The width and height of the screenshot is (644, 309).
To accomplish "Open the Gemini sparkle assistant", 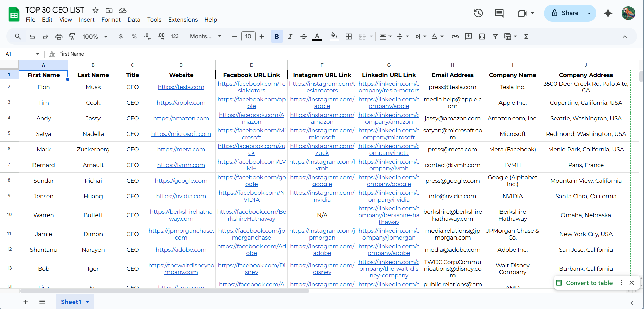I will click(x=608, y=13).
